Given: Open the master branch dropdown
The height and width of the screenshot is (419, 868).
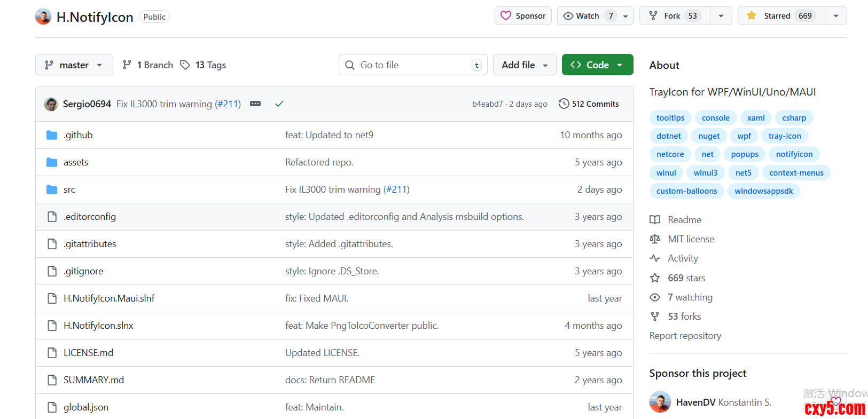Looking at the screenshot, I should point(74,65).
